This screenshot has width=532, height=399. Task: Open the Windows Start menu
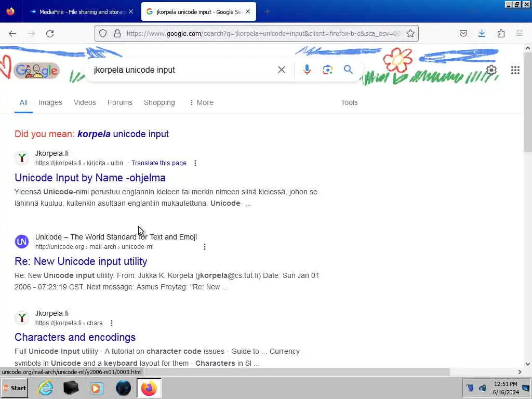(x=15, y=388)
